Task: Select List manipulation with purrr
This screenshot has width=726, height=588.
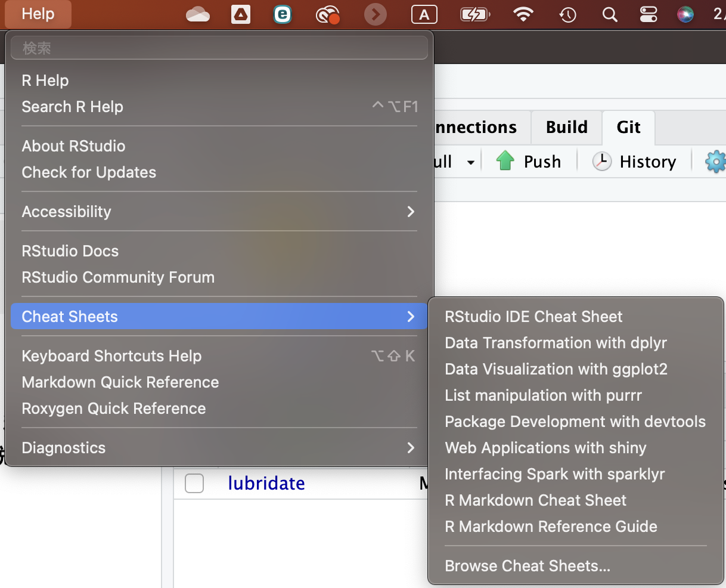Action: coord(576,395)
